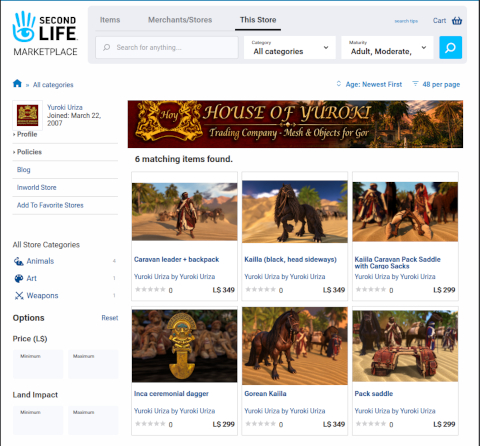Click the Animals category icon
Image resolution: width=480 pixels, height=446 pixels.
(19, 261)
